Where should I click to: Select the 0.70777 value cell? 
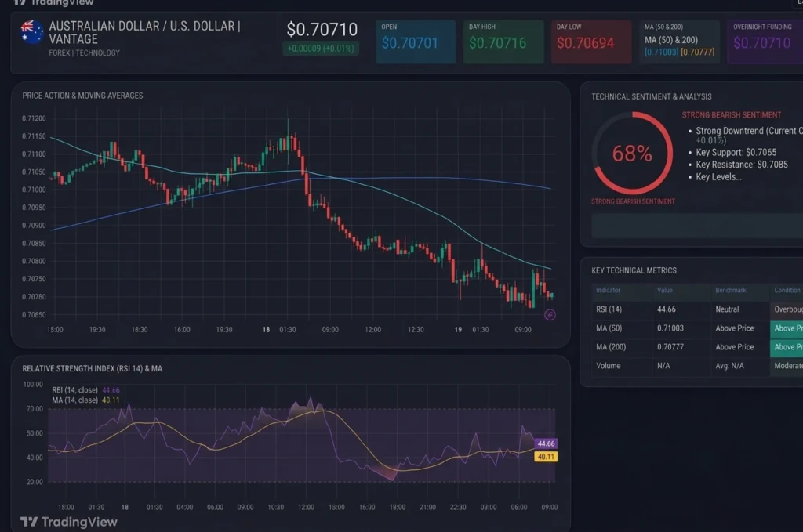coord(670,347)
